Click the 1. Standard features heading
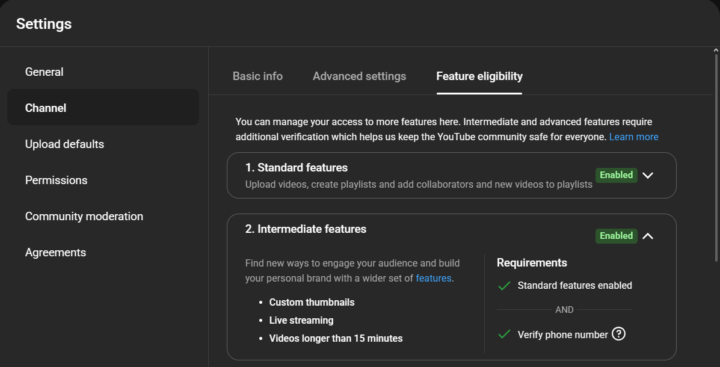The width and height of the screenshot is (720, 367). (x=296, y=168)
